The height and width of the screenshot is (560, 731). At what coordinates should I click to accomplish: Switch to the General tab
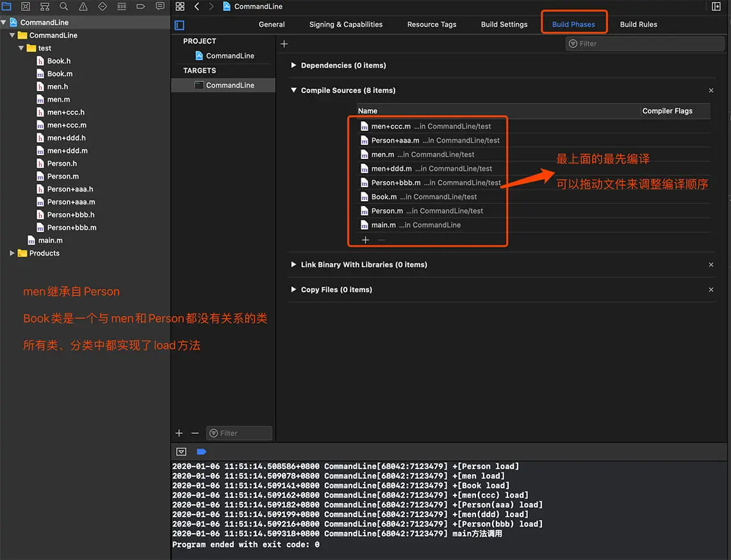(272, 25)
